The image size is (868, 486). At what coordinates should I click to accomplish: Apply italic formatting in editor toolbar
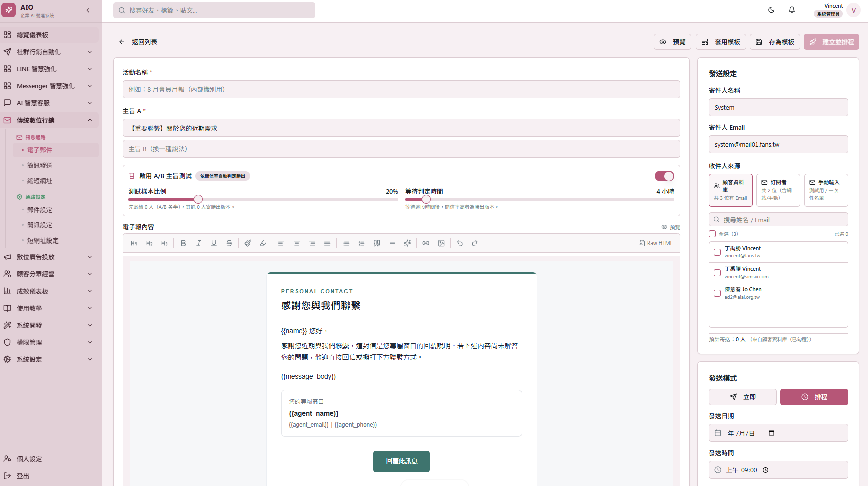point(199,243)
